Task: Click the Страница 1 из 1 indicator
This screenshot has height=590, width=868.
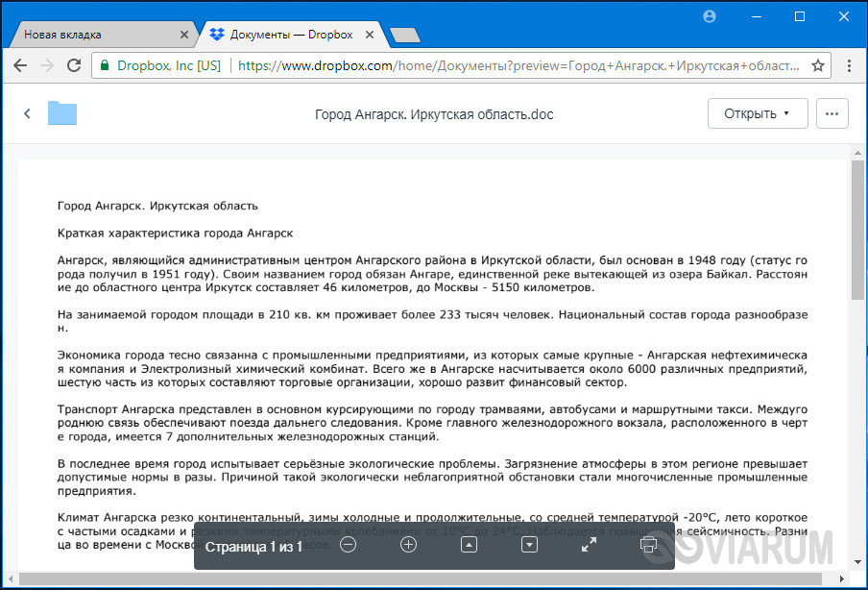Action: [x=253, y=547]
